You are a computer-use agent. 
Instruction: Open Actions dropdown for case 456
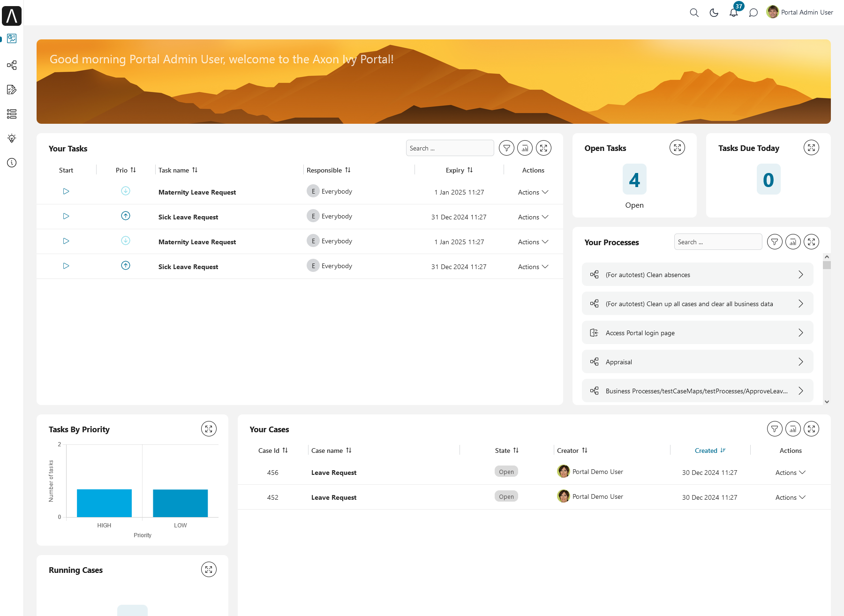[x=791, y=473]
